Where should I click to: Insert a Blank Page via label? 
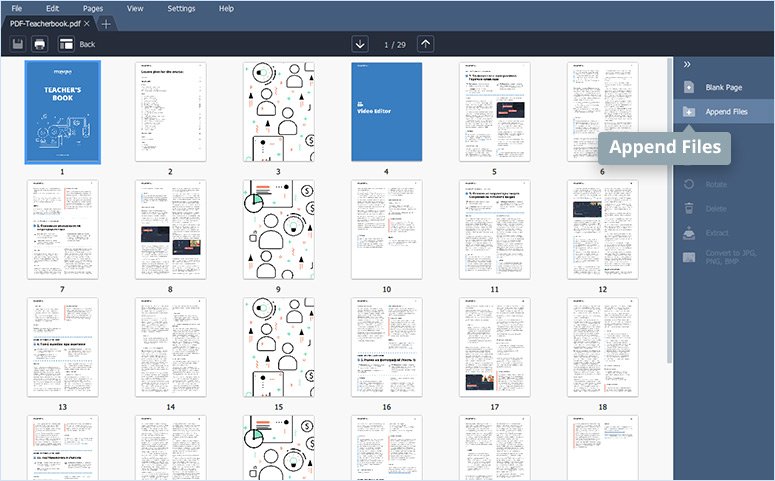click(724, 87)
